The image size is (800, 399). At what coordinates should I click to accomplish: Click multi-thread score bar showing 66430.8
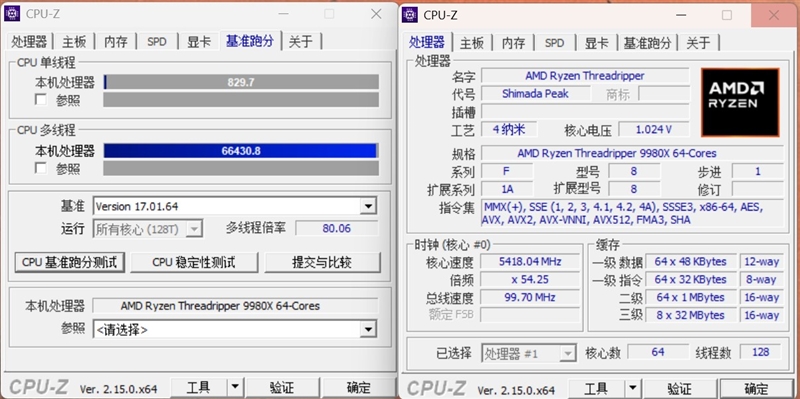pyautogui.click(x=241, y=151)
